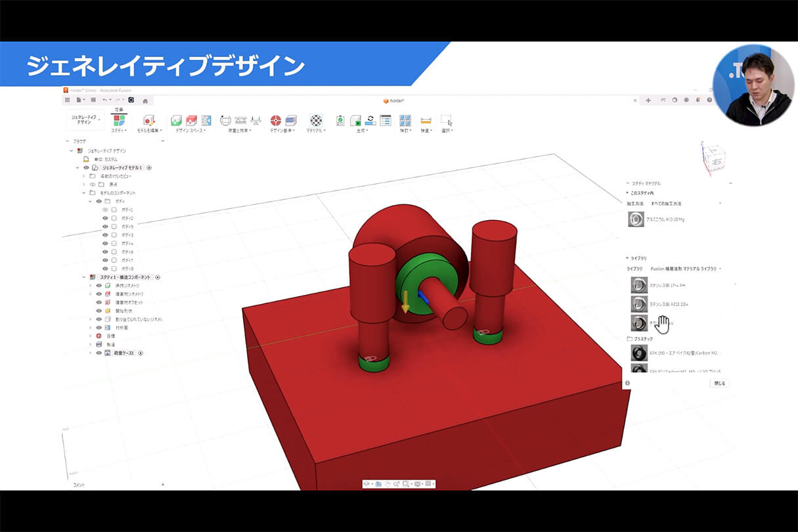Click the ViewCube orientation widget
798x532 pixels.
(714, 158)
